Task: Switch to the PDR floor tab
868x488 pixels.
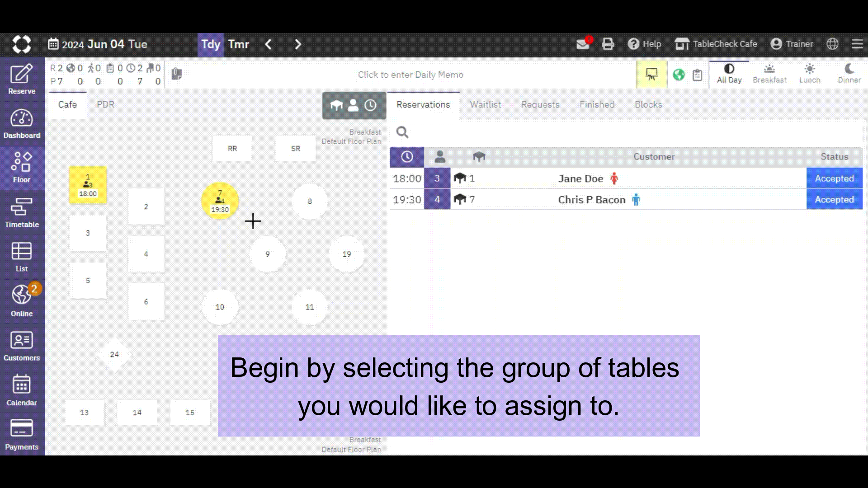Action: coord(105,105)
